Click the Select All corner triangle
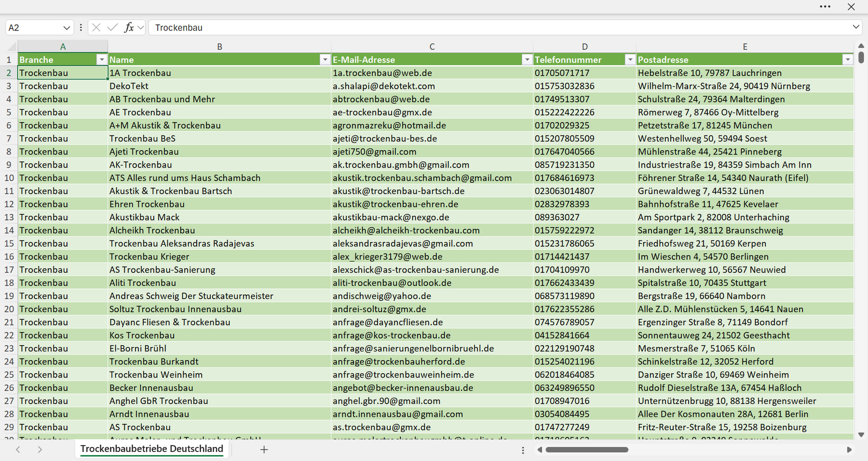This screenshot has height=461, width=868. (x=11, y=47)
